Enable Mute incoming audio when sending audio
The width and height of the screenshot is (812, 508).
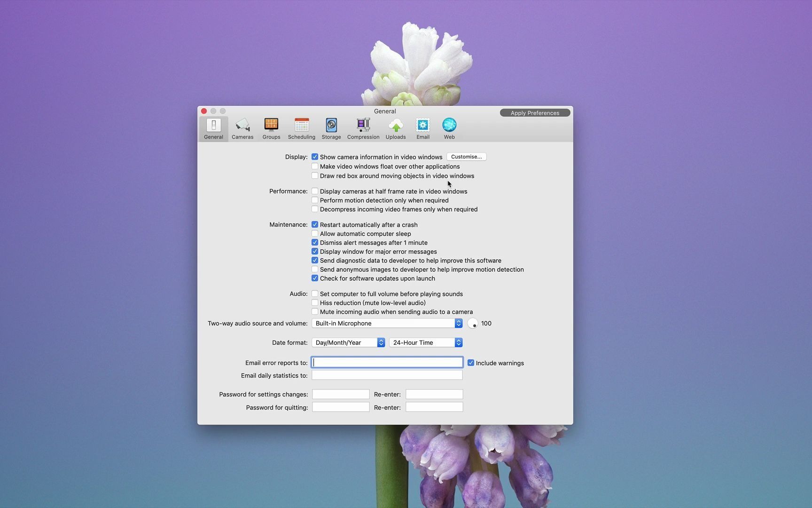coord(315,311)
